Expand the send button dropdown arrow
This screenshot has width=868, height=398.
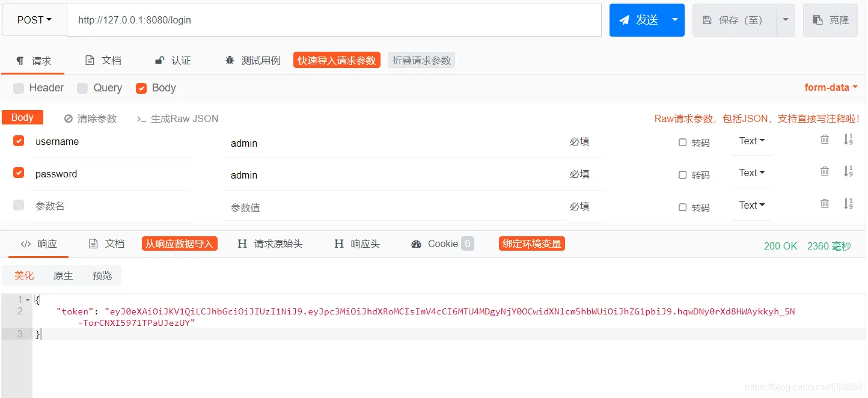[675, 20]
